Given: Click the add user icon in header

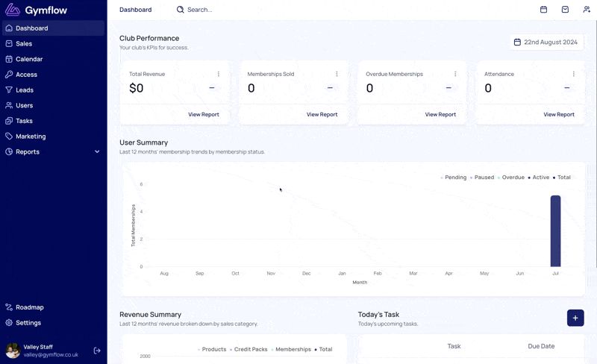Looking at the screenshot, I should click(587, 10).
